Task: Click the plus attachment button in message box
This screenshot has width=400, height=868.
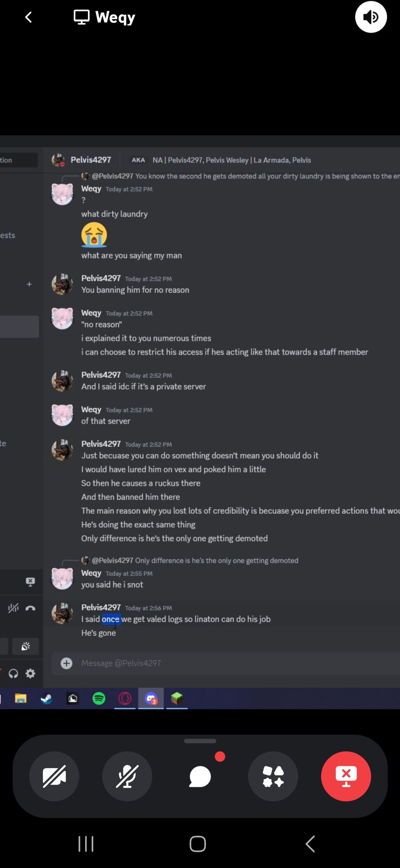Action: (x=67, y=663)
